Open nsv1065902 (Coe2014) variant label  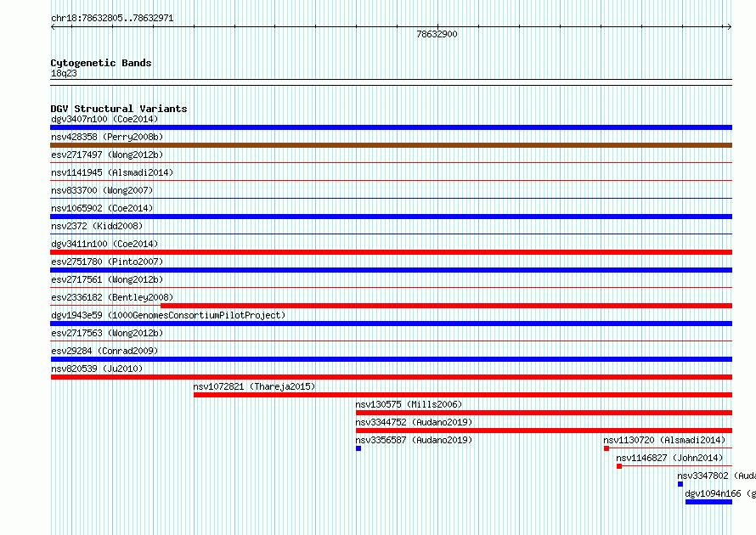click(102, 208)
